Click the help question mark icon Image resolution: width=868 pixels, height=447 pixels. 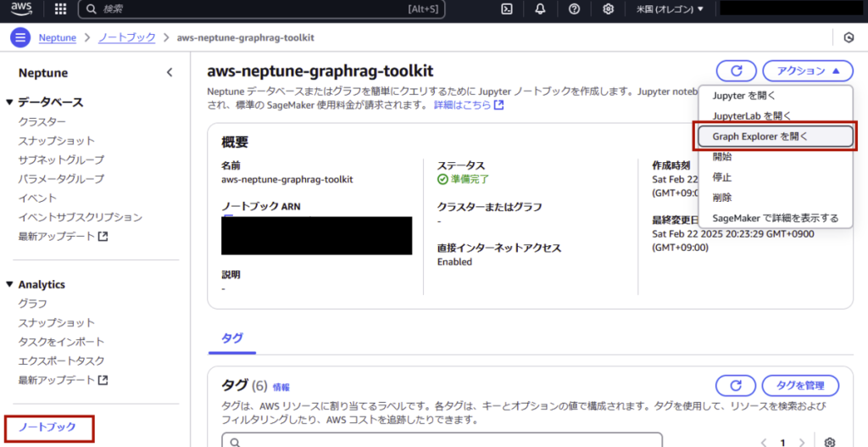pos(574,9)
